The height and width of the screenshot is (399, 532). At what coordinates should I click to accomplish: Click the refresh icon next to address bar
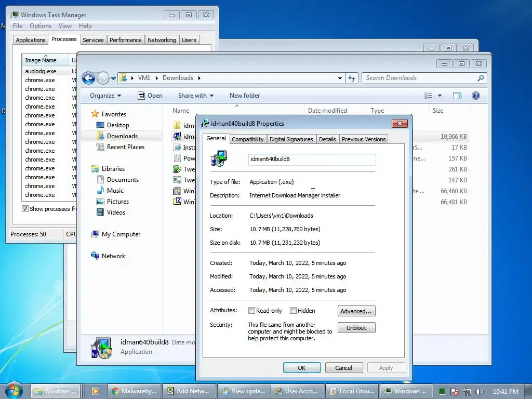point(352,78)
